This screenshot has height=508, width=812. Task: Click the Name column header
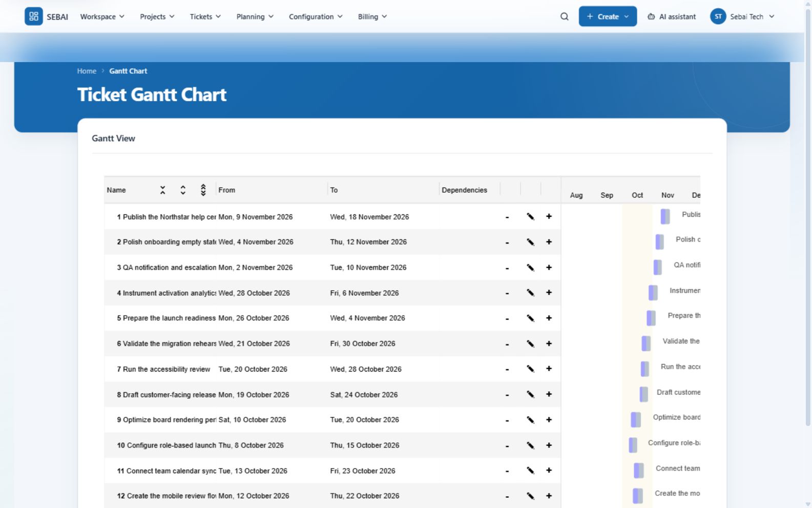pyautogui.click(x=116, y=190)
